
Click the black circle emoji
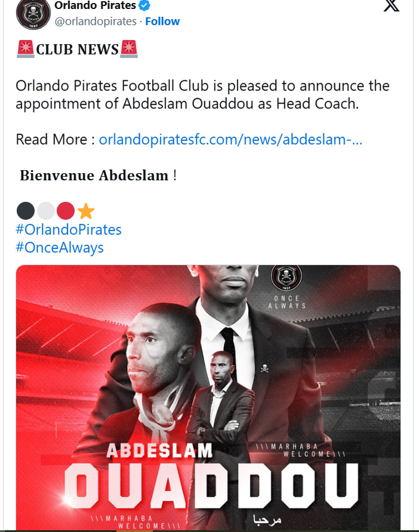point(25,211)
